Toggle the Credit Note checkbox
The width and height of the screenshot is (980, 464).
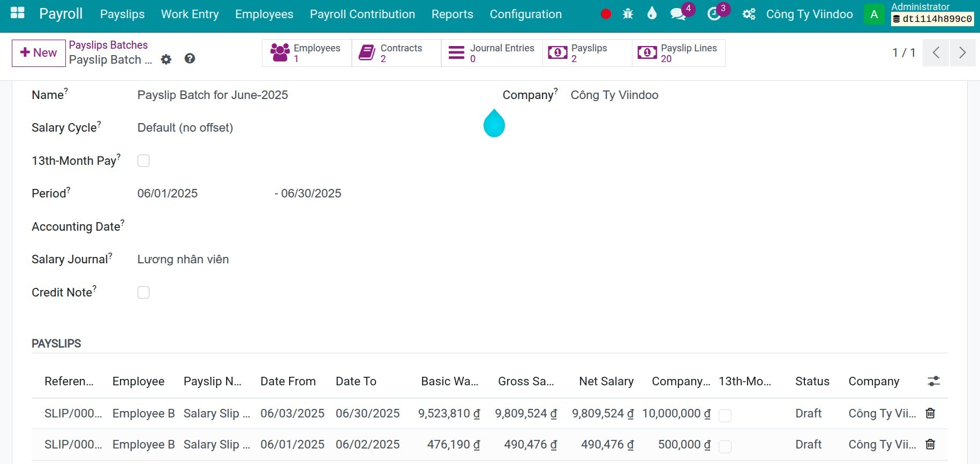point(144,292)
